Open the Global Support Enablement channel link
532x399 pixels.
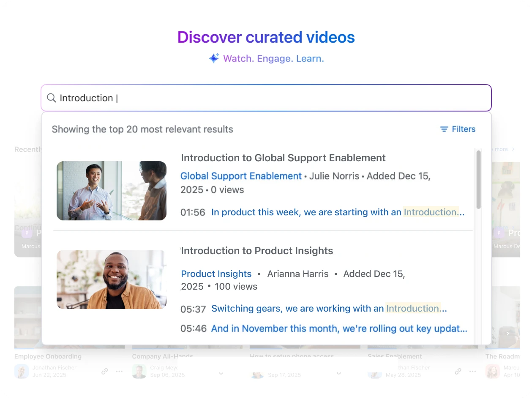click(240, 176)
